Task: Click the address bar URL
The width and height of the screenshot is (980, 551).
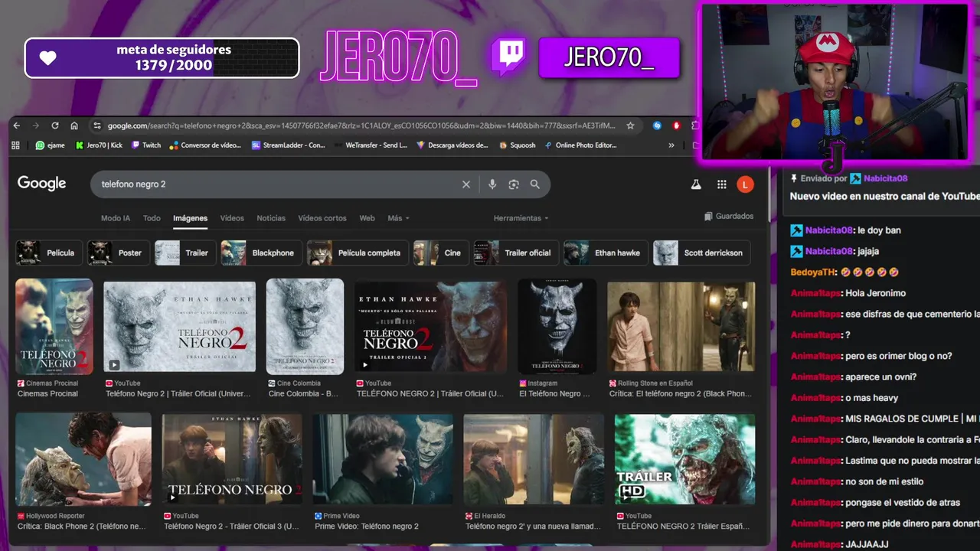Action: click(361, 126)
